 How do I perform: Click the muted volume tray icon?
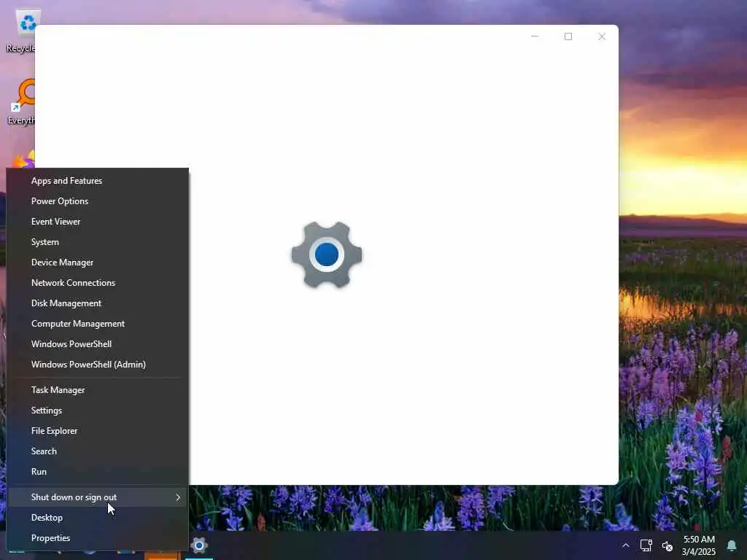pyautogui.click(x=667, y=546)
